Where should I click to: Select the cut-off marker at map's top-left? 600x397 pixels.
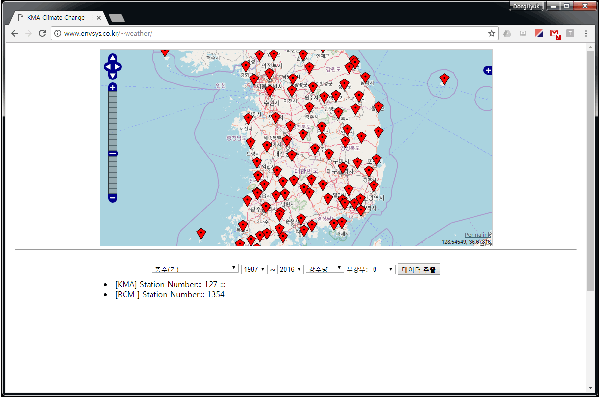165,52
